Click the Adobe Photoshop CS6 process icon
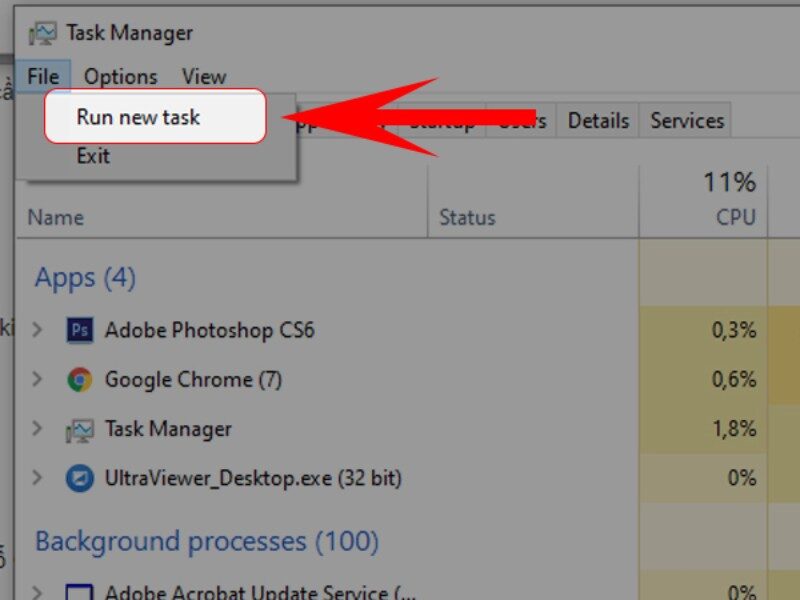Screen dimensions: 800x600 pyautogui.click(x=82, y=330)
